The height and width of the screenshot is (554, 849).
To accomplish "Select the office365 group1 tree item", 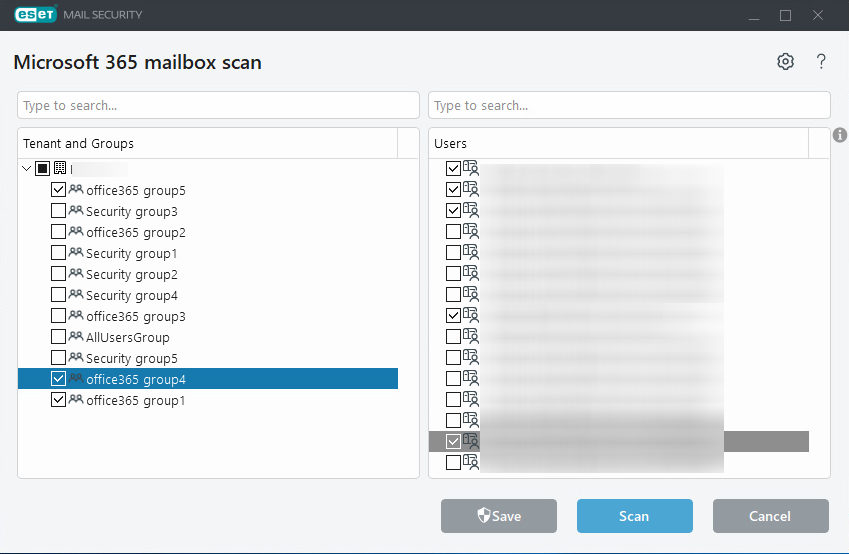I will pyautogui.click(x=135, y=400).
